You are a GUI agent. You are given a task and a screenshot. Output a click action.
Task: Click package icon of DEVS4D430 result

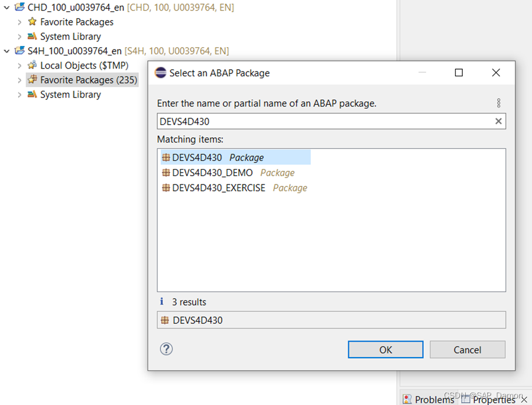pos(166,157)
